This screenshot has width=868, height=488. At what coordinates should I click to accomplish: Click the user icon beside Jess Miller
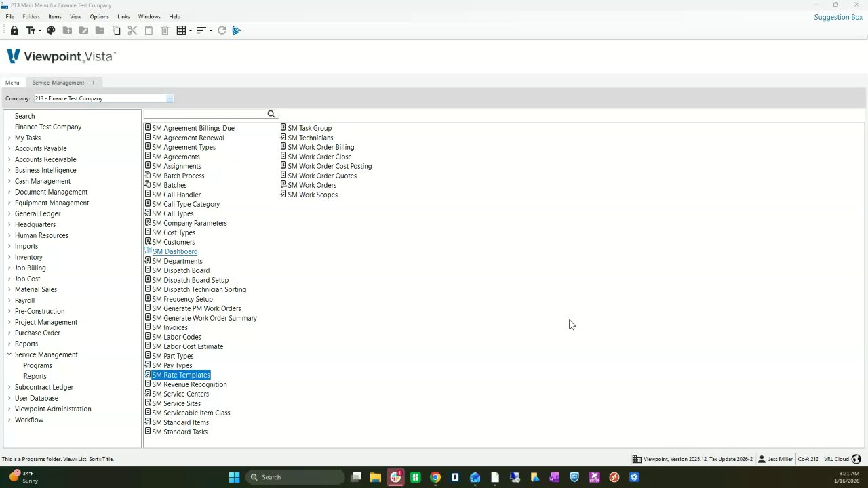point(762,459)
